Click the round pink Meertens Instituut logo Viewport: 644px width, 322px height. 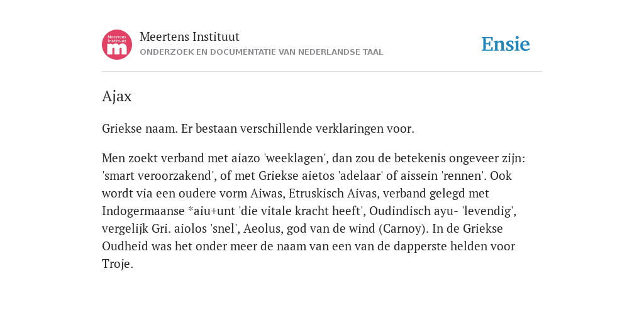[x=117, y=45]
